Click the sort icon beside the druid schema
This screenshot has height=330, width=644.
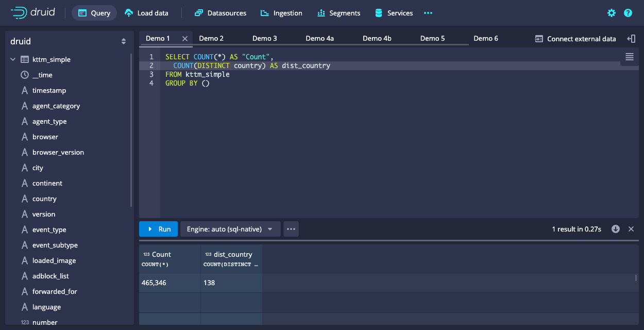(x=124, y=41)
